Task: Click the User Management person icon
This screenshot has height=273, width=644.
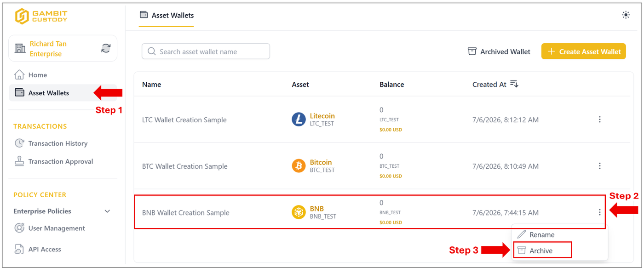Action: click(x=19, y=227)
